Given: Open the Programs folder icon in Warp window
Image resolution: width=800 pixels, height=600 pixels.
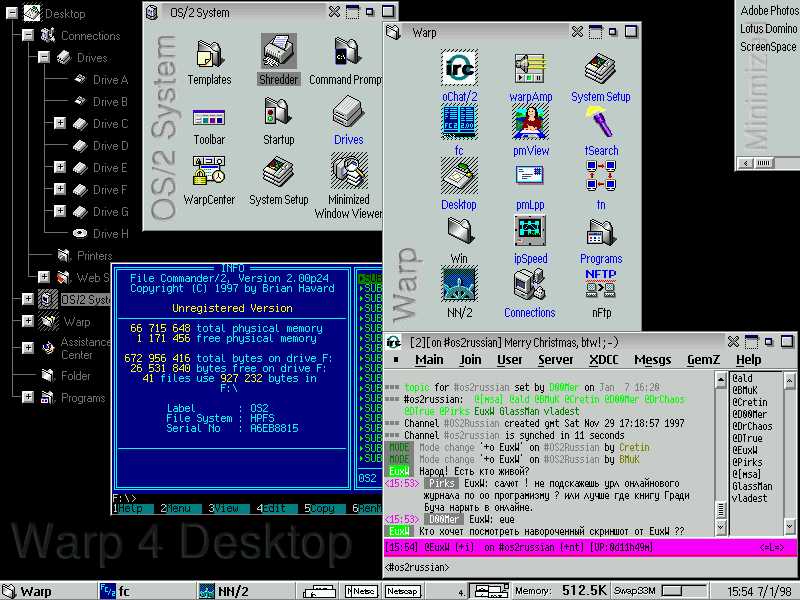Looking at the screenshot, I should pos(601,232).
